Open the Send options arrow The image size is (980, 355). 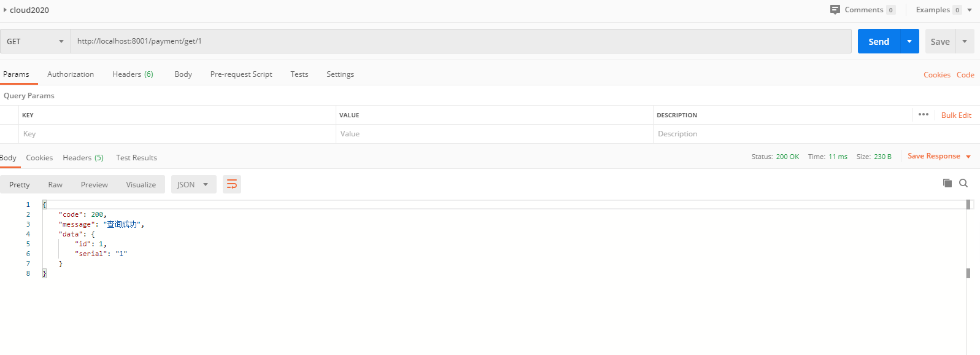[x=909, y=41]
